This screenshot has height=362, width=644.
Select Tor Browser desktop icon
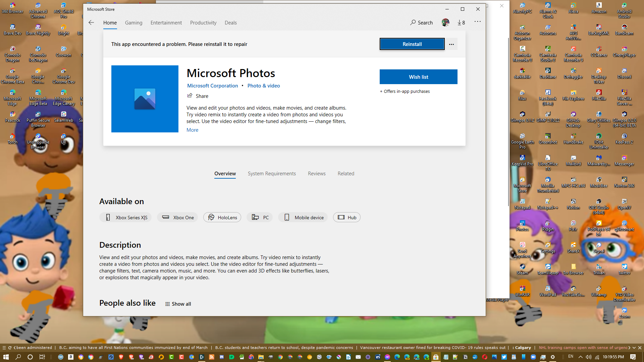[x=573, y=270]
